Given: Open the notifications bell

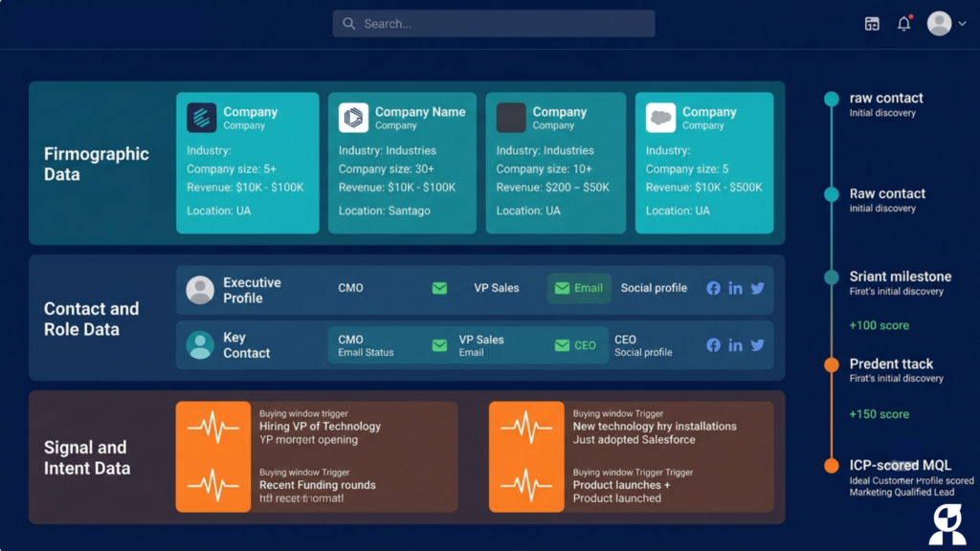Looking at the screenshot, I should point(903,24).
